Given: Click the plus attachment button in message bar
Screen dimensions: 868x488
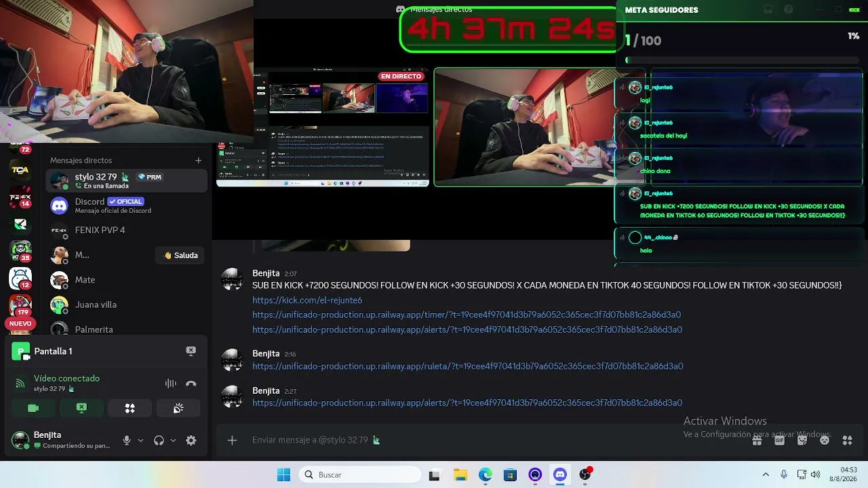Looking at the screenshot, I should (x=232, y=440).
